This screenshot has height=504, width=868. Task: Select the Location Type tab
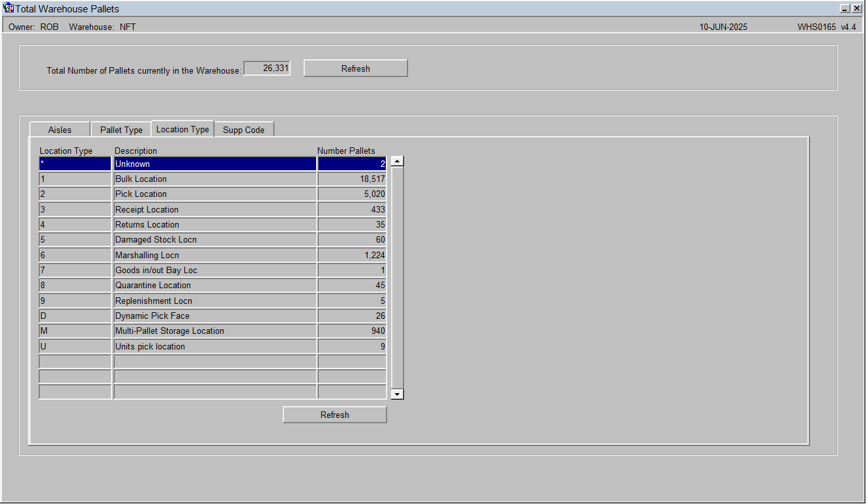point(182,129)
